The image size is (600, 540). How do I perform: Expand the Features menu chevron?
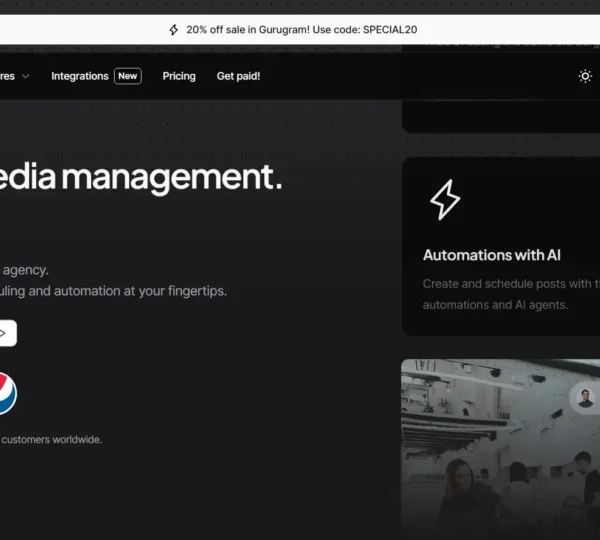coord(26,76)
